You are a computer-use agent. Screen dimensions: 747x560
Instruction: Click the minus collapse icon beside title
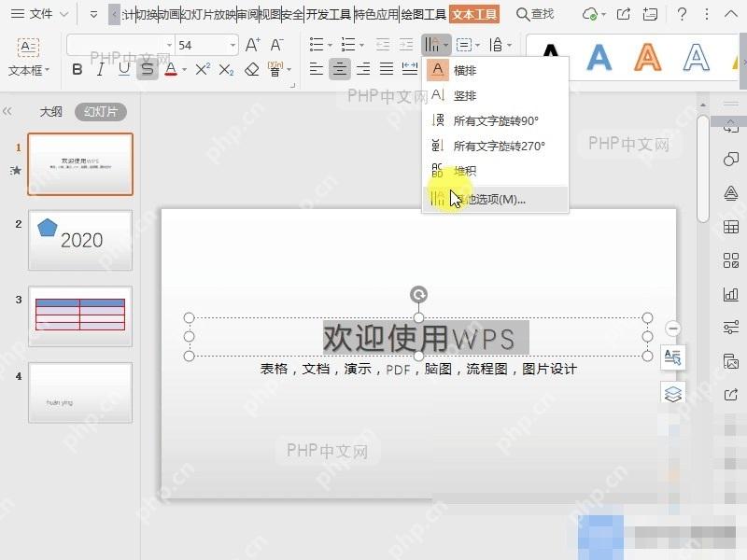pos(673,329)
